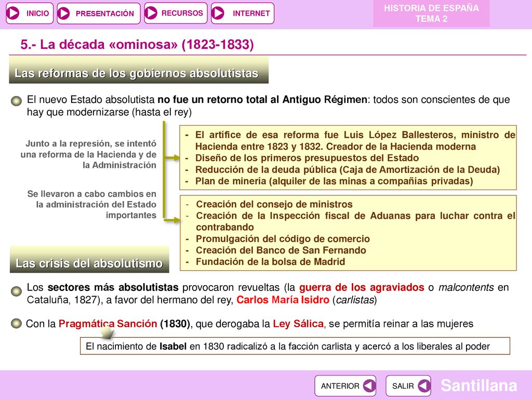Click the play arrow icon on RECURSOS

(x=151, y=13)
